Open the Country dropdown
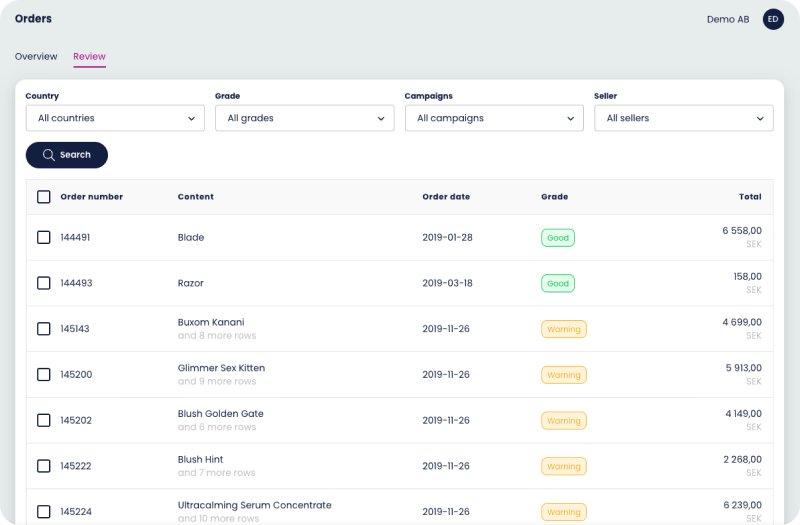800x525 pixels. [115, 118]
